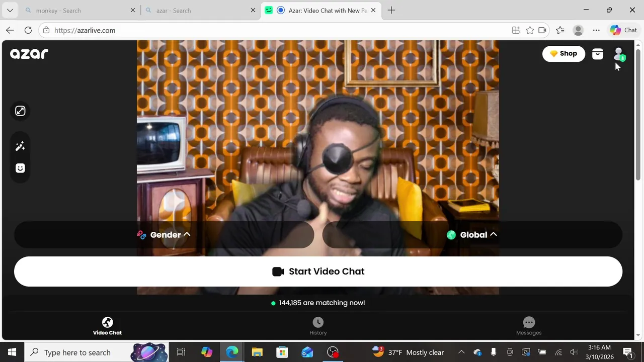This screenshot has height=362, width=644.
Task: Close the 'azar - Search' tab
Action: tap(253, 10)
